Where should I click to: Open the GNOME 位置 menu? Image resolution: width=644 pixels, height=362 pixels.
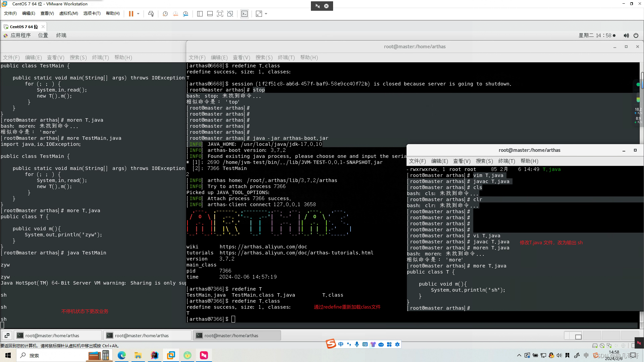pos(43,35)
